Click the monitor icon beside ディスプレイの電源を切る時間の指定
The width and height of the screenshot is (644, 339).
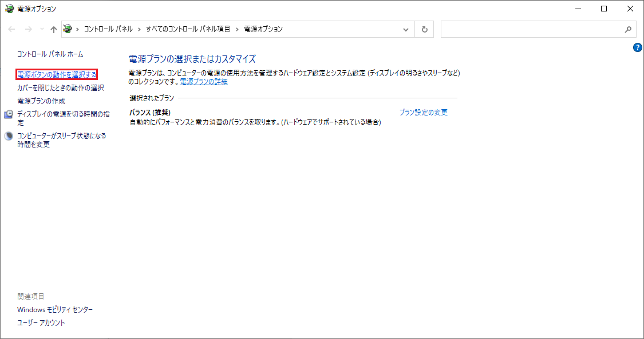pyautogui.click(x=9, y=114)
